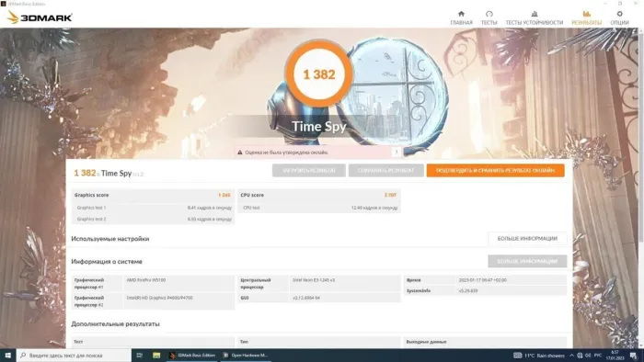Viewport: 644px width, 362px height.
Task: Open File Explorer from the taskbar
Action: [x=156, y=355]
